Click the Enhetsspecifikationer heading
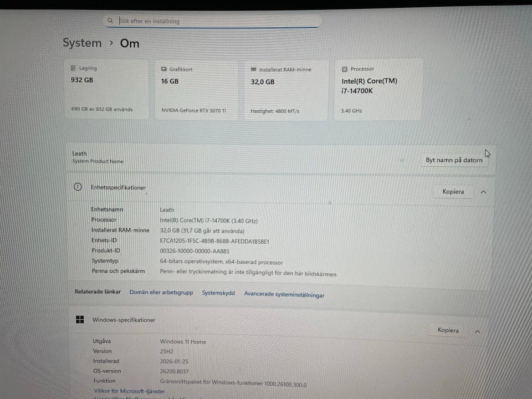The image size is (532, 399). 118,187
